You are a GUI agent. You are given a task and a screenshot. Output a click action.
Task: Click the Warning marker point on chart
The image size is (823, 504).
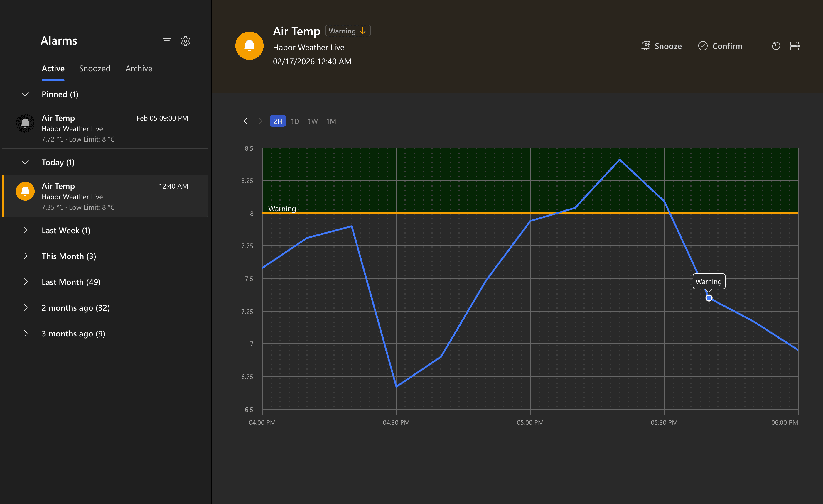709,298
